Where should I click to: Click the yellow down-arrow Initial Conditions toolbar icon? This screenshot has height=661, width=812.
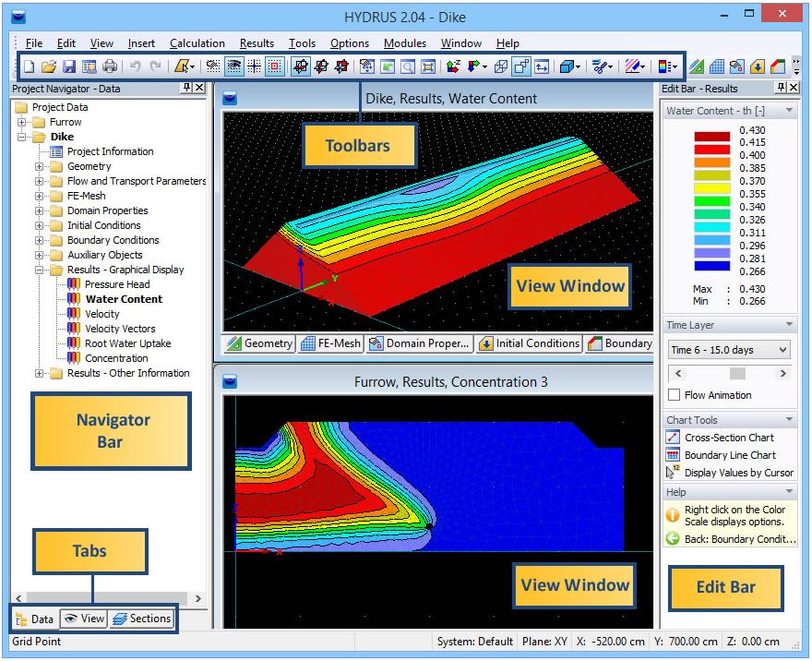click(758, 66)
